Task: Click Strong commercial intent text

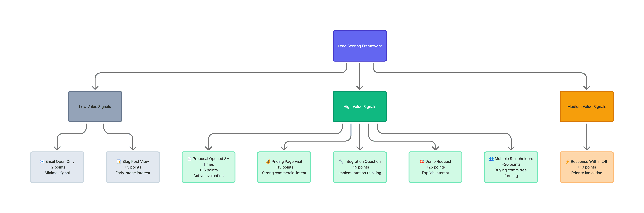Action: [284, 173]
